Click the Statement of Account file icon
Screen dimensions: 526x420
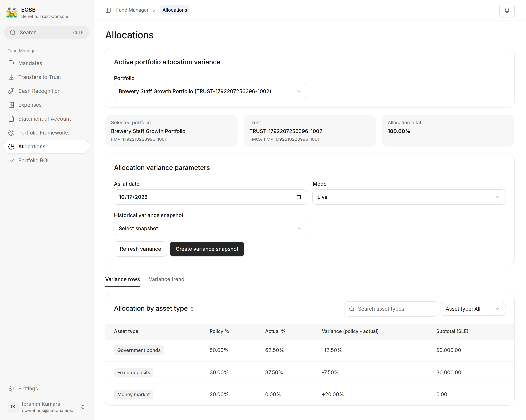tap(11, 119)
